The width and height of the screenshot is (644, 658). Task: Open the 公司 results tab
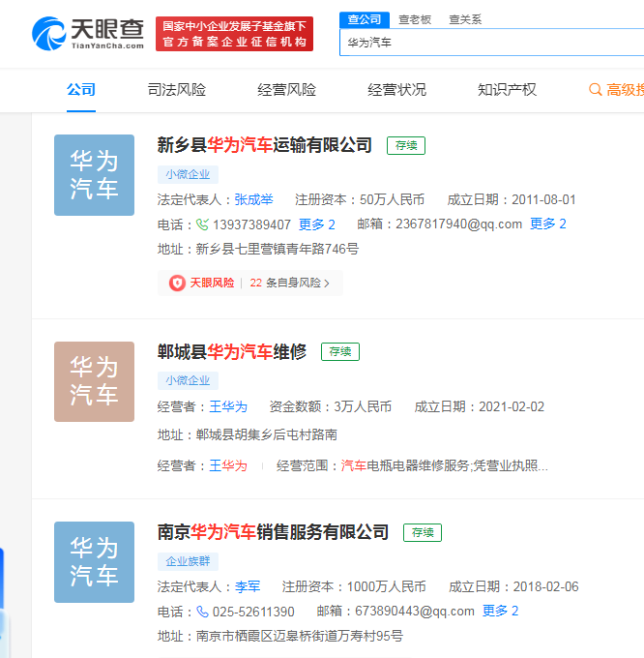click(81, 90)
